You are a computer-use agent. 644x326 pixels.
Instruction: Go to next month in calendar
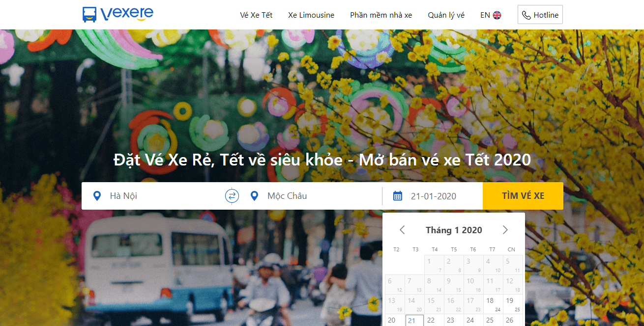tap(505, 230)
